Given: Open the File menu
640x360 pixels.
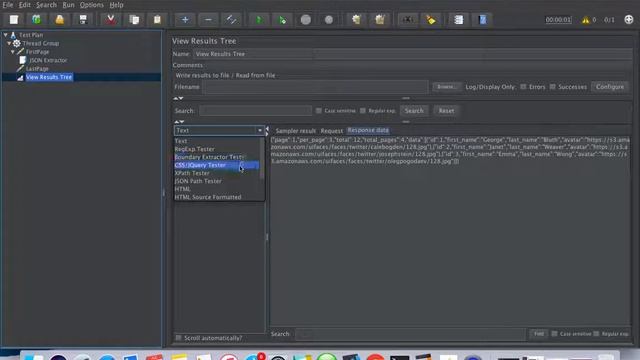Looking at the screenshot, I should 8,5.
